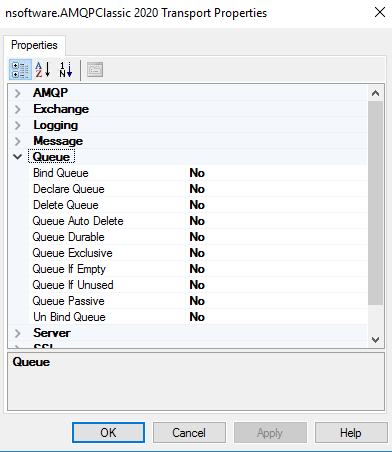Close the Transport Properties dialog
Screen dimensions: 392x452
(380, 13)
